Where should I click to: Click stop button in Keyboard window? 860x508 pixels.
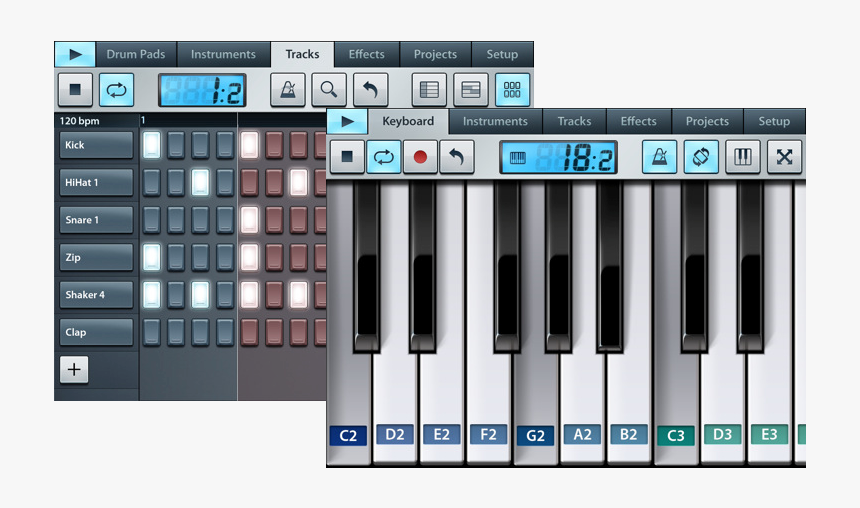[x=347, y=157]
